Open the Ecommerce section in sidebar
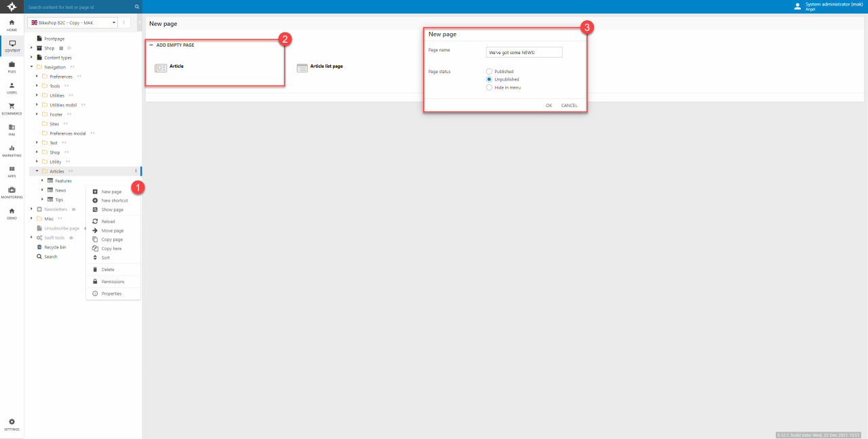The height and width of the screenshot is (439, 868). pyautogui.click(x=12, y=108)
